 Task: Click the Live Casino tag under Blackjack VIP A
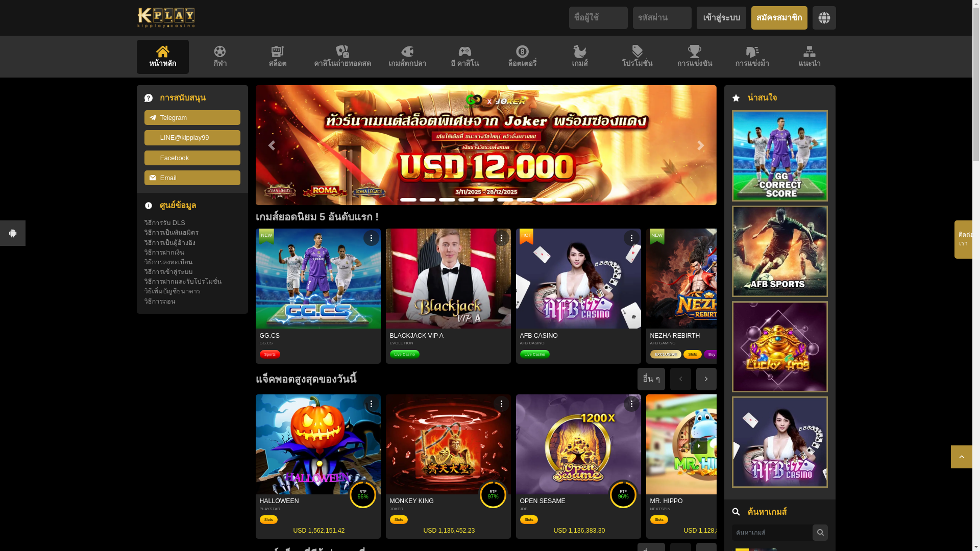(404, 354)
